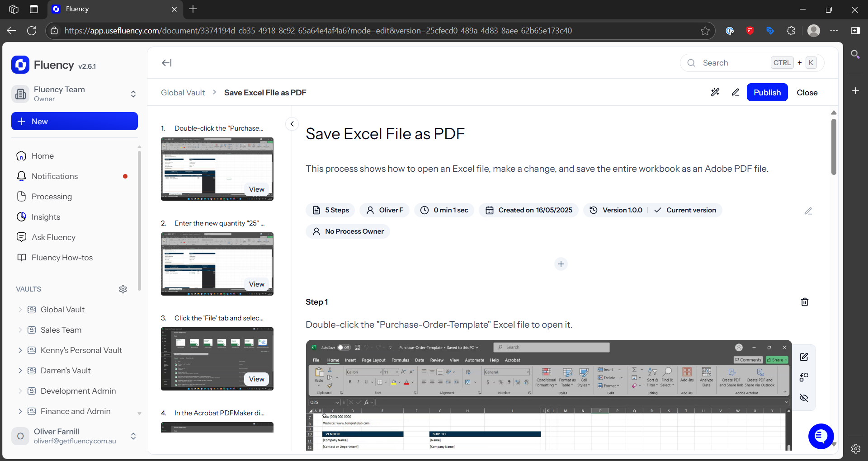This screenshot has width=868, height=461.
Task: Click the Version 1.0.0 chip
Action: [617, 210]
